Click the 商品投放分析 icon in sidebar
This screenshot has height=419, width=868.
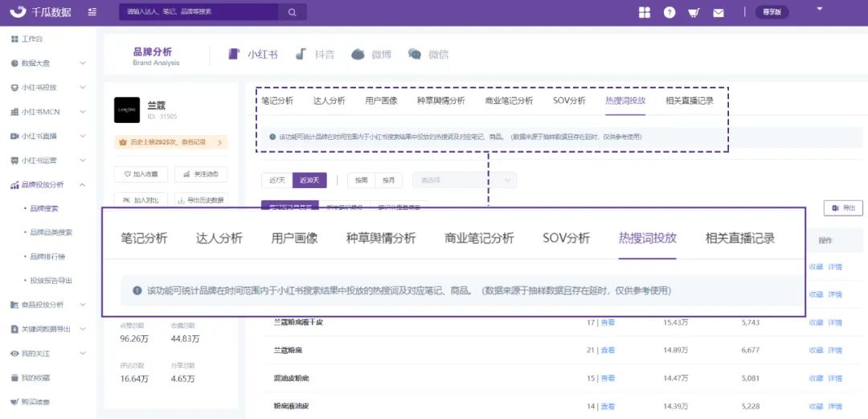coord(14,305)
